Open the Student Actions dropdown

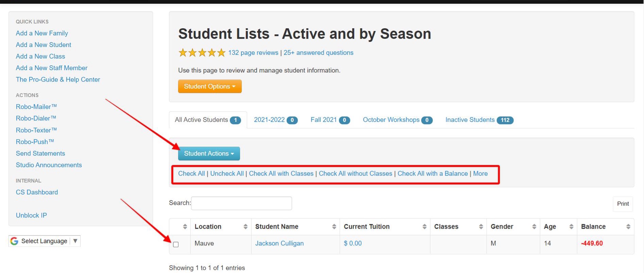coord(209,154)
